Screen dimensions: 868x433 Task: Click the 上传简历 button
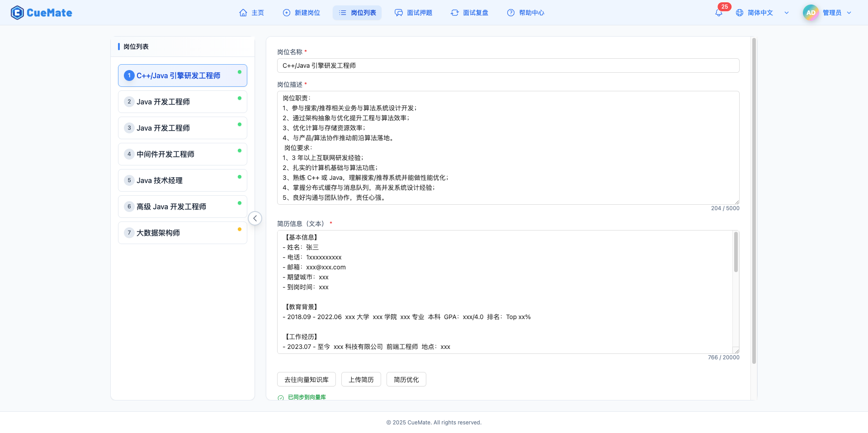click(361, 379)
